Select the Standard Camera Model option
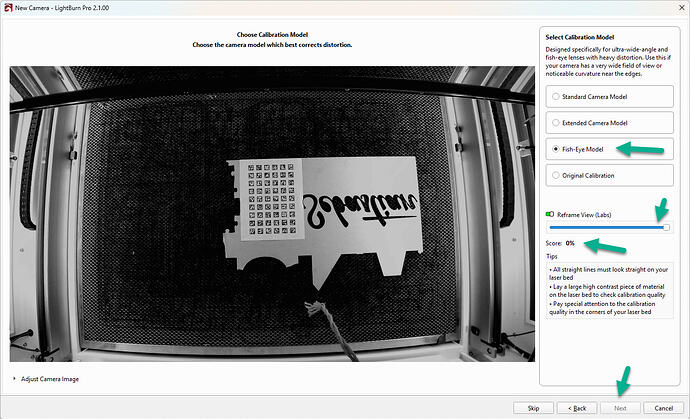The width and height of the screenshot is (690, 419). coord(609,96)
